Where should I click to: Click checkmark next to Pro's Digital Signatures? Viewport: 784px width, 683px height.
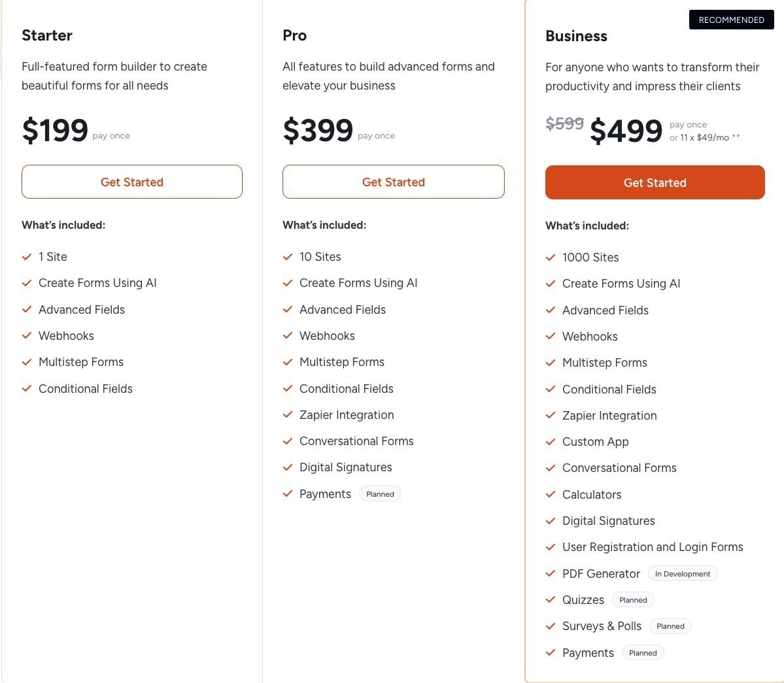point(288,467)
